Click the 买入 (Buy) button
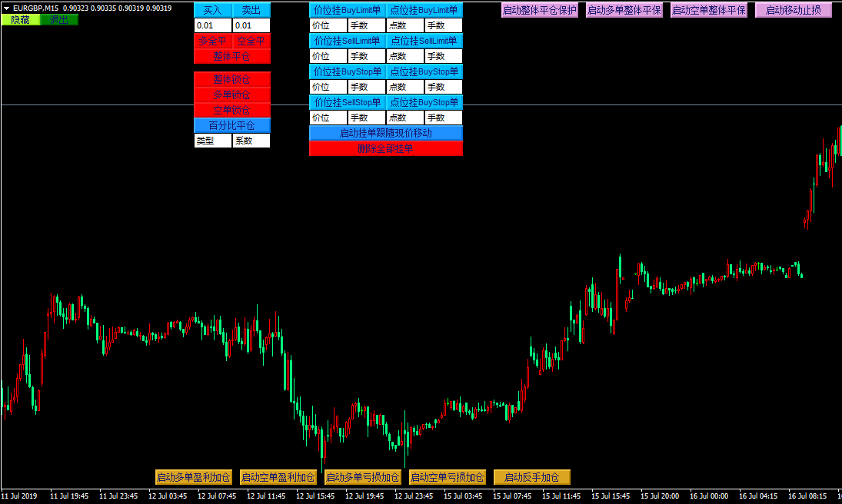The height and width of the screenshot is (504, 842). tap(212, 10)
